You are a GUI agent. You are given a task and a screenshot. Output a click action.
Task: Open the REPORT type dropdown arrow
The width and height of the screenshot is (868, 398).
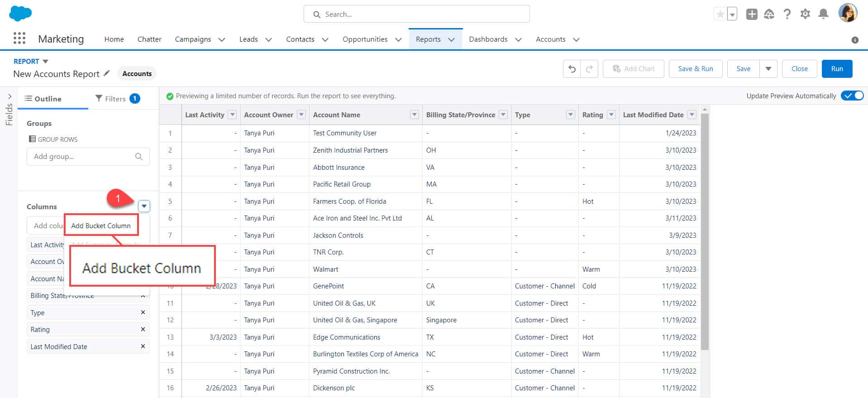coord(45,62)
